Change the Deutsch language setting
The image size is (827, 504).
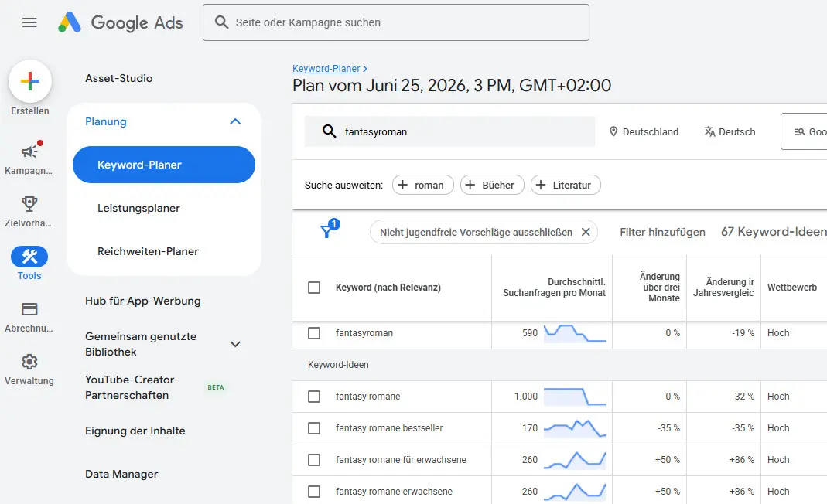click(x=730, y=131)
